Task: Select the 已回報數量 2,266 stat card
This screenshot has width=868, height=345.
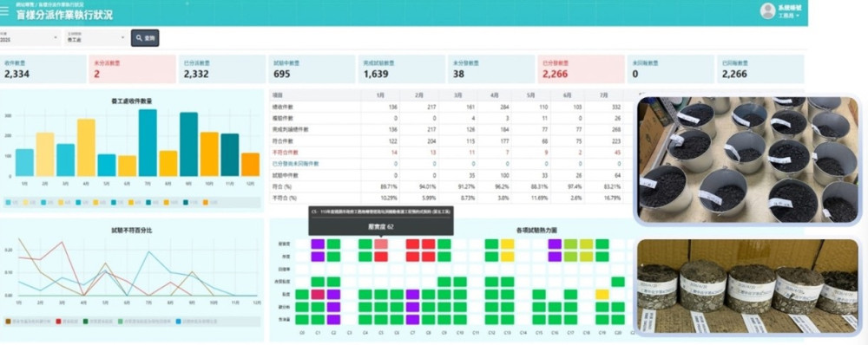Action: click(x=760, y=69)
